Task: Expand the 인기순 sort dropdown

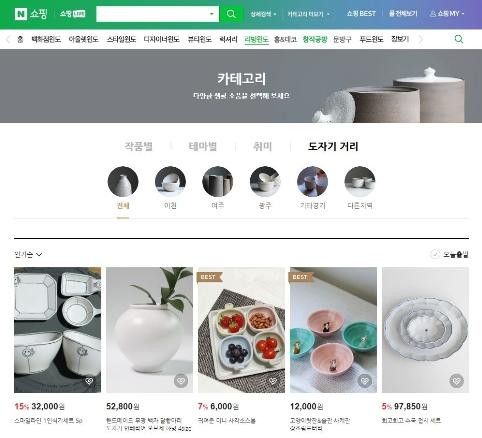Action: (x=28, y=255)
